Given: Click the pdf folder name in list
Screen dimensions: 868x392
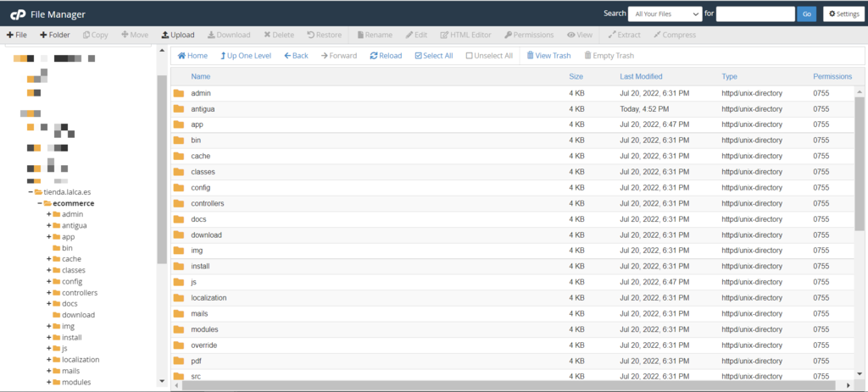Looking at the screenshot, I should pos(196,361).
